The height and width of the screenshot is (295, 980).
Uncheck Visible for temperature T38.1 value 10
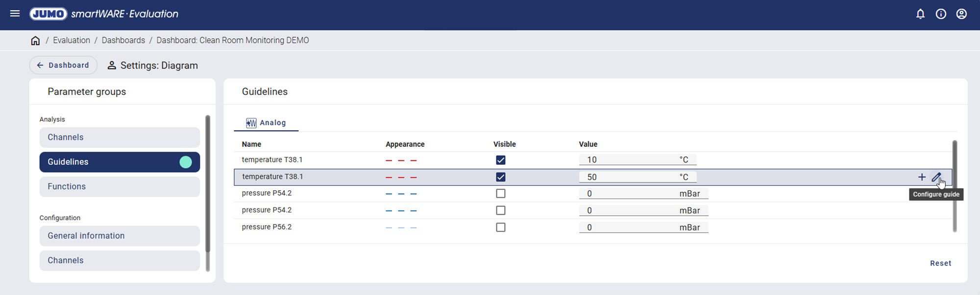[x=500, y=160]
